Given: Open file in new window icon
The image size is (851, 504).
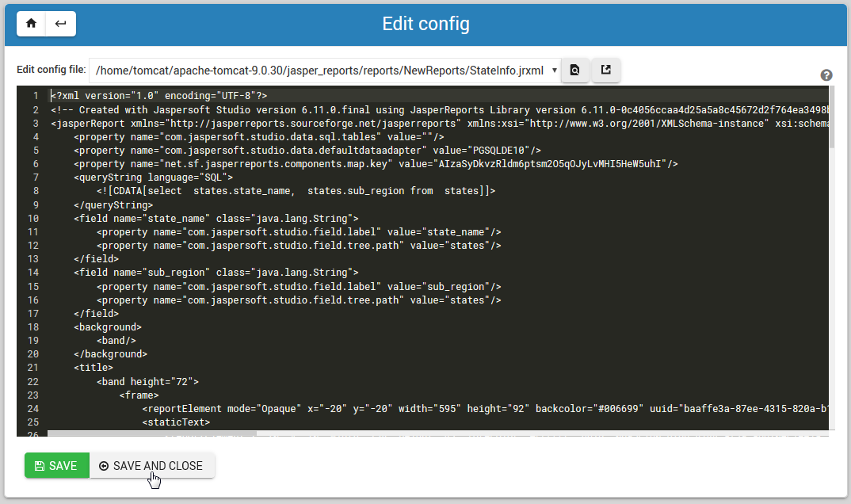Looking at the screenshot, I should (x=605, y=70).
